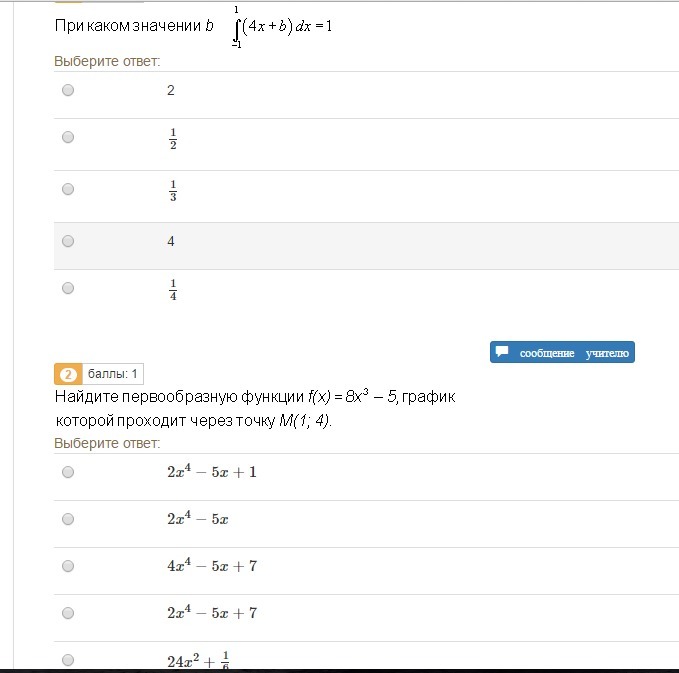This screenshot has width=679, height=673.
Task: Click the integral formula in question one
Action: (x=281, y=27)
